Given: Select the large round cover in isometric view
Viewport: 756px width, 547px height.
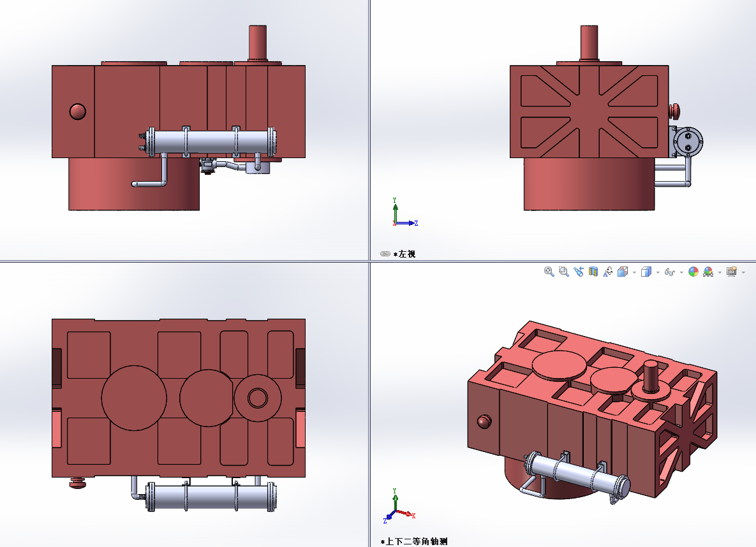Looking at the screenshot, I should tap(560, 365).
